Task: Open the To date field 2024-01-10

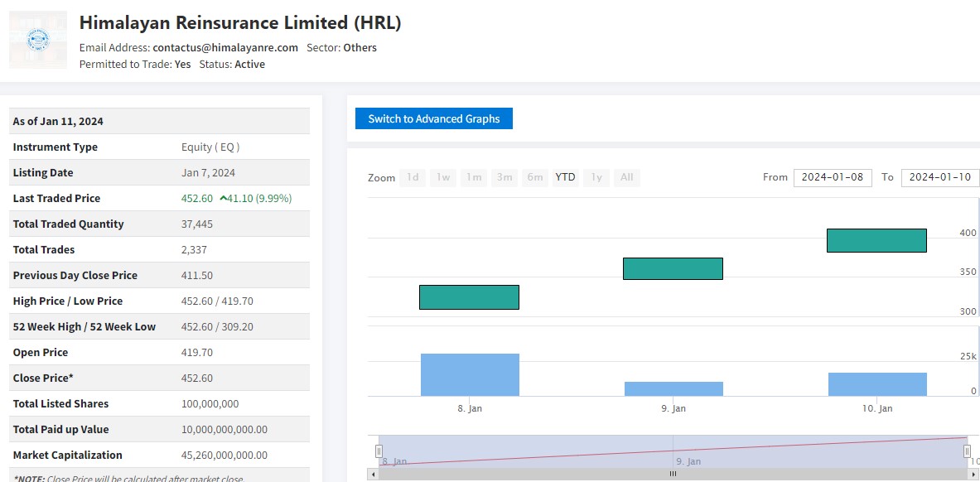Action: 940,177
